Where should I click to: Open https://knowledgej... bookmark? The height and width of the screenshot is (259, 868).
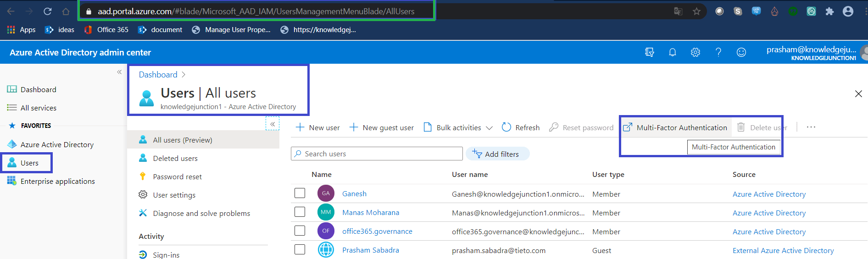click(318, 30)
